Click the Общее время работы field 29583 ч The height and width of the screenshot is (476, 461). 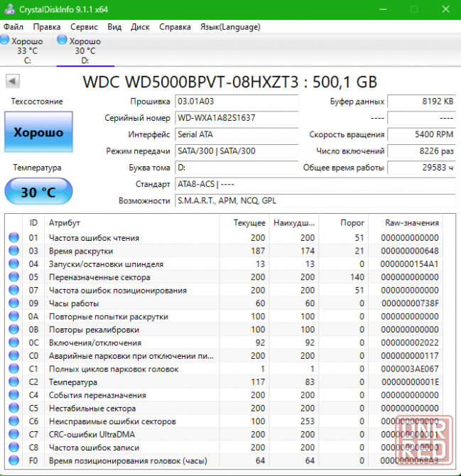[x=421, y=168]
